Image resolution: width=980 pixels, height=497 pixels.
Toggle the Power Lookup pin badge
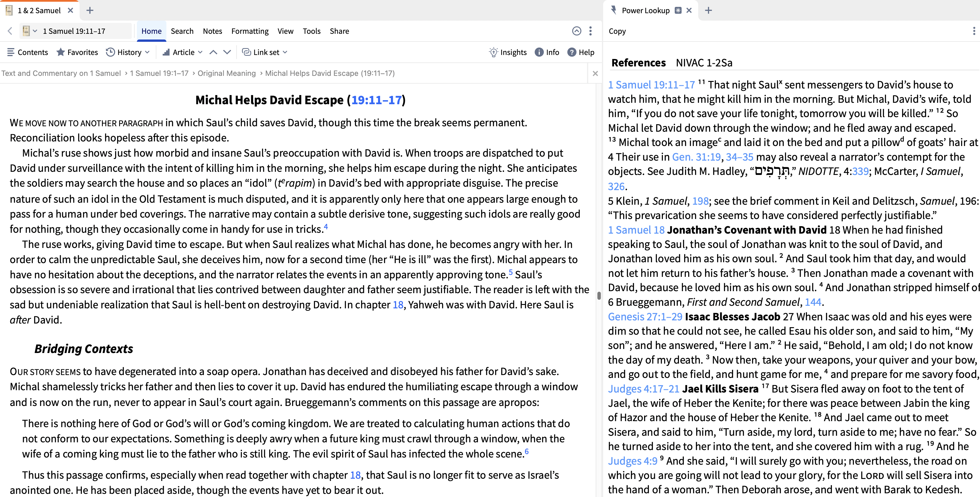click(x=678, y=10)
